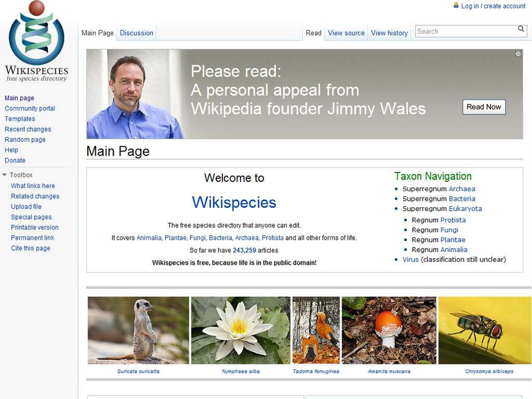Open Related changes link

[35, 196]
